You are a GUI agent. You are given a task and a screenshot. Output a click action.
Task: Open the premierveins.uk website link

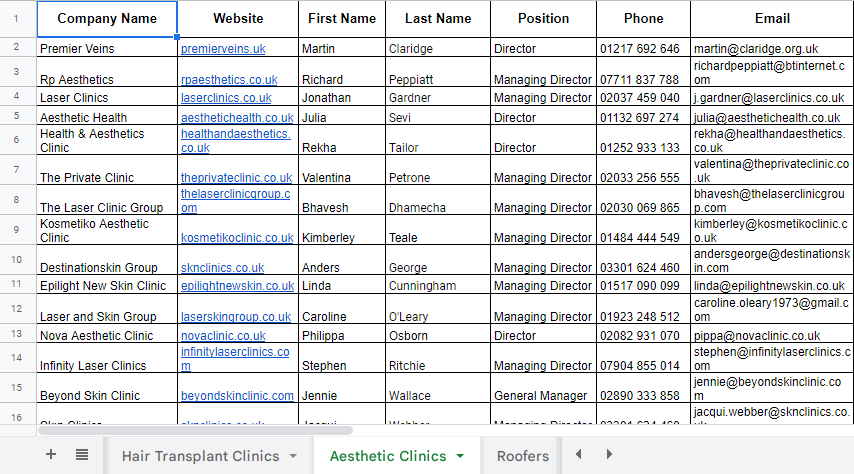[x=223, y=49]
